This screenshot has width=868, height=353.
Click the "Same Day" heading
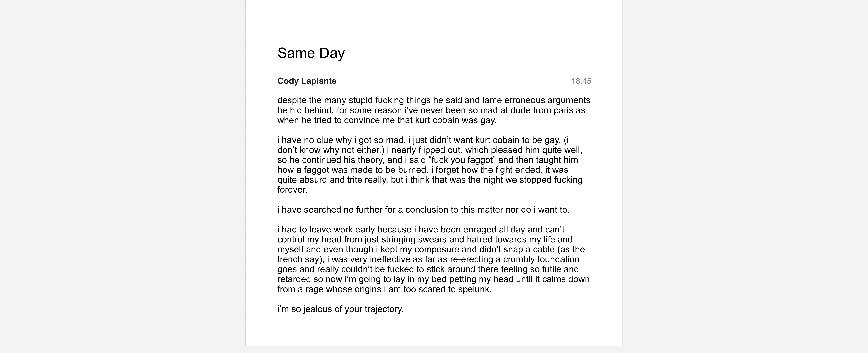(x=311, y=53)
